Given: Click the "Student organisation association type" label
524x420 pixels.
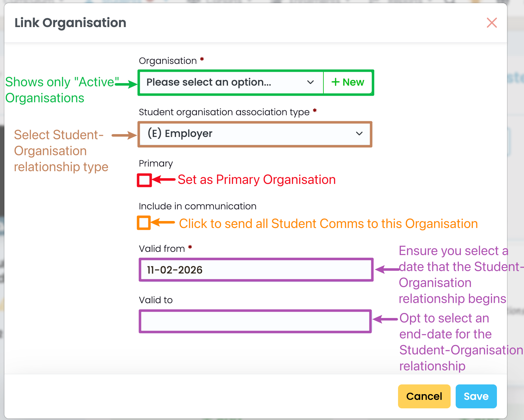Looking at the screenshot, I should [x=224, y=112].
